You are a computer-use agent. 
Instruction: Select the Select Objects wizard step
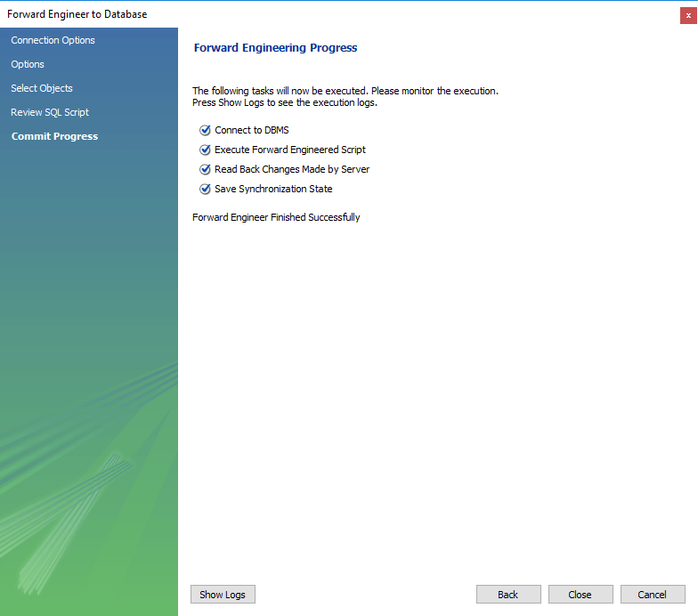(42, 88)
